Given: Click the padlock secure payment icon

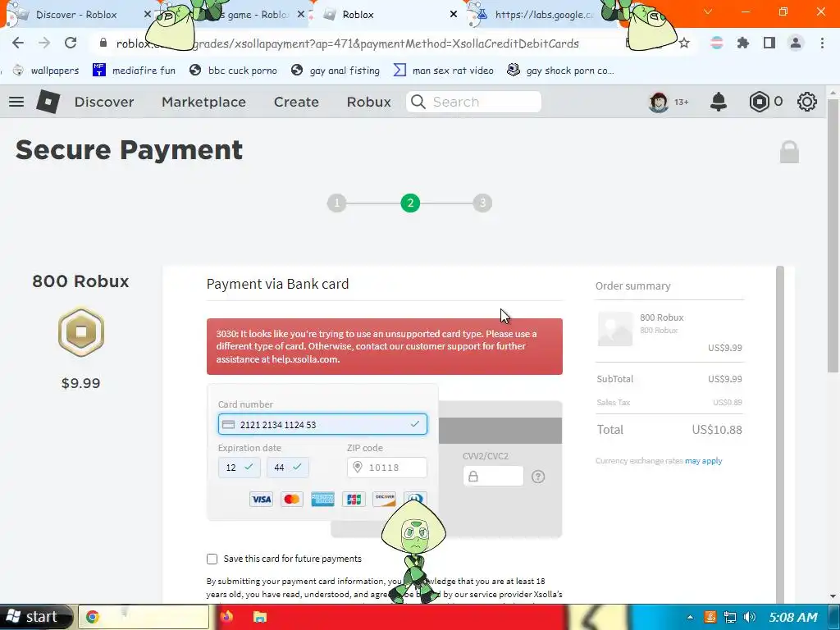Looking at the screenshot, I should pos(789,152).
